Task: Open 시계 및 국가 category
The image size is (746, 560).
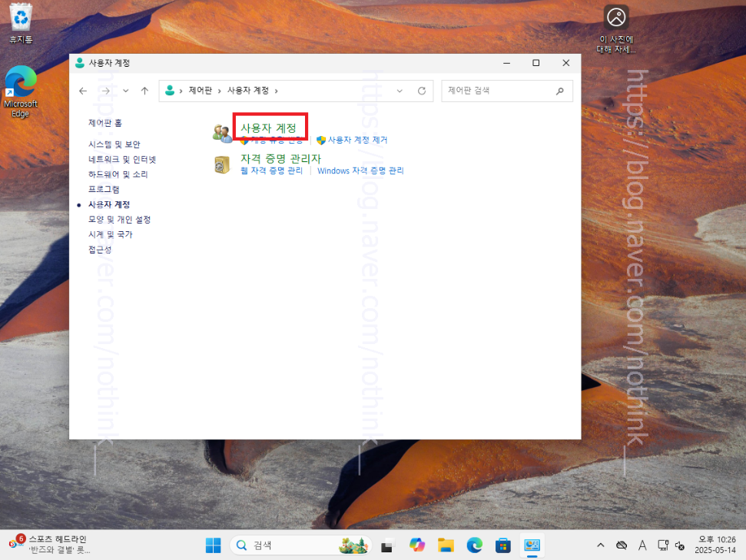Action: point(111,234)
